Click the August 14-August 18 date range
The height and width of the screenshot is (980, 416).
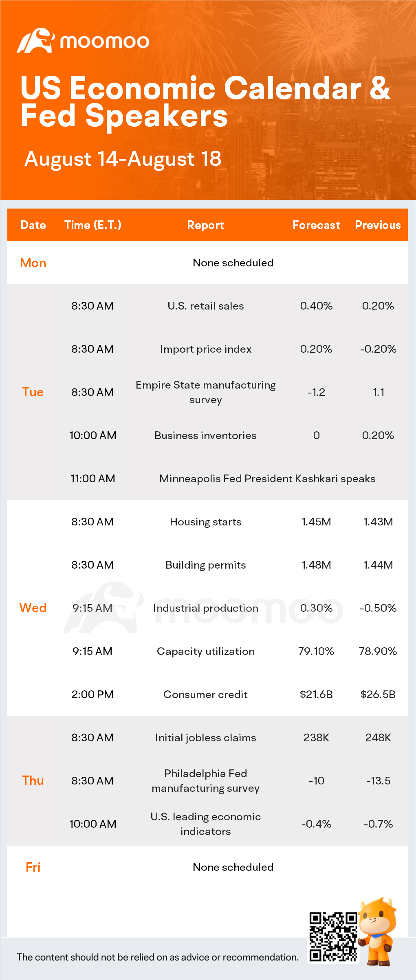coord(123,159)
